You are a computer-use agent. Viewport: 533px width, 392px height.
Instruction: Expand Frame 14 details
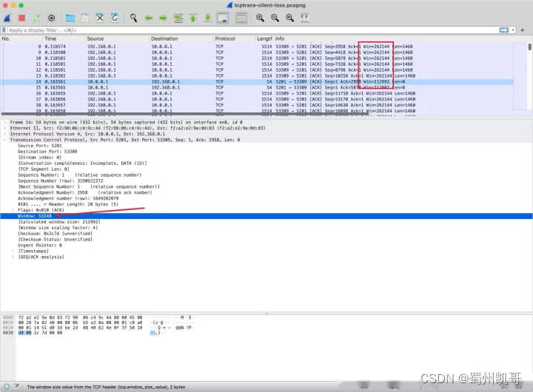tap(4, 122)
